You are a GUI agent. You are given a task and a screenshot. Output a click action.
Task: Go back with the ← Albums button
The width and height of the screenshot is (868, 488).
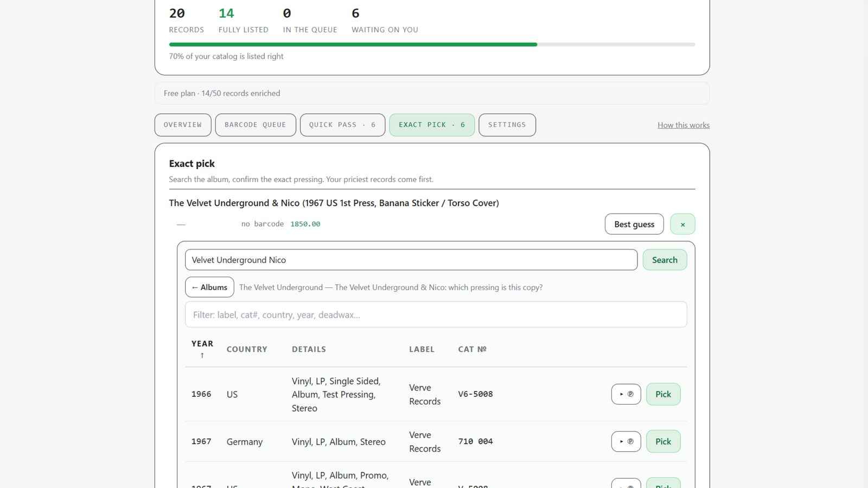tap(209, 287)
